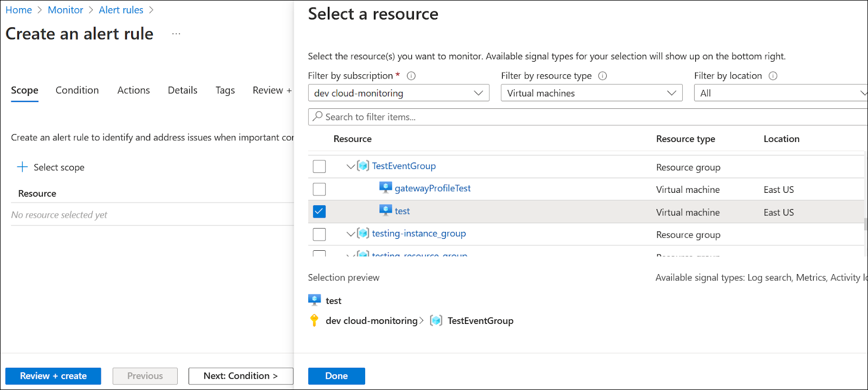Go to Monitor in breadcrumb
868x390 pixels.
(x=66, y=10)
